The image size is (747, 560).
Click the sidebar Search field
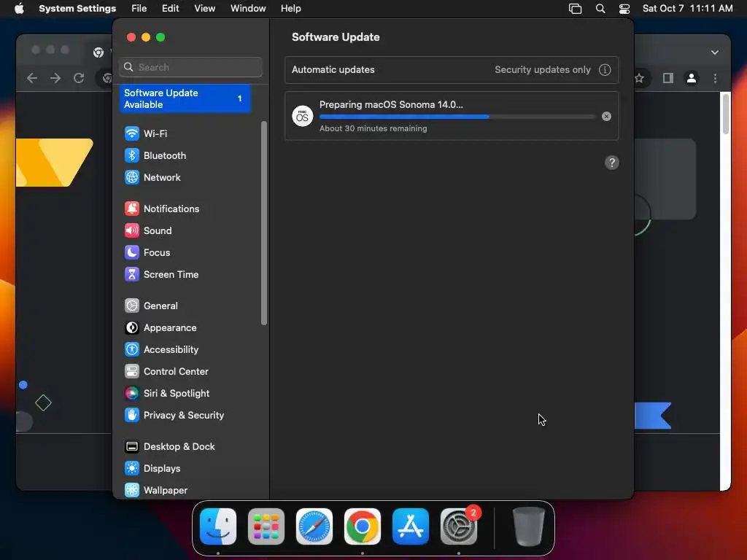(190, 67)
